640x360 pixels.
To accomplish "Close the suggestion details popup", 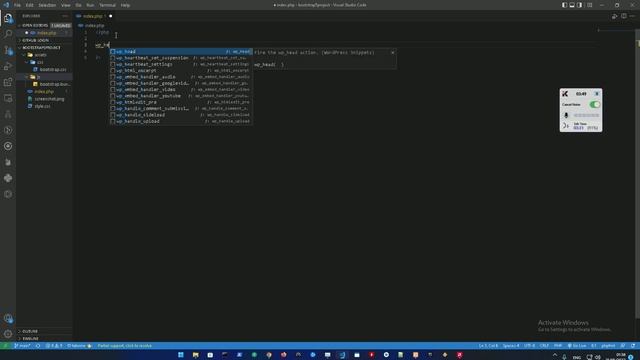I will coord(392,52).
